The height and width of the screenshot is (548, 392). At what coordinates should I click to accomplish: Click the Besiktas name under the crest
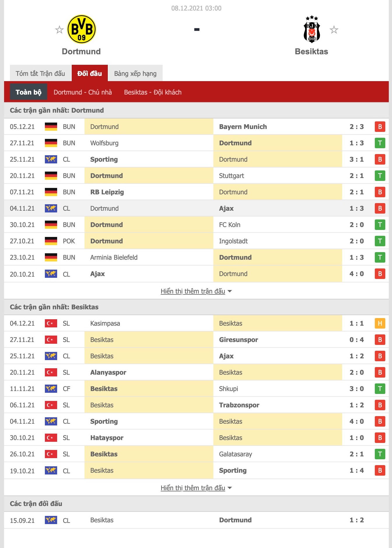click(x=312, y=51)
